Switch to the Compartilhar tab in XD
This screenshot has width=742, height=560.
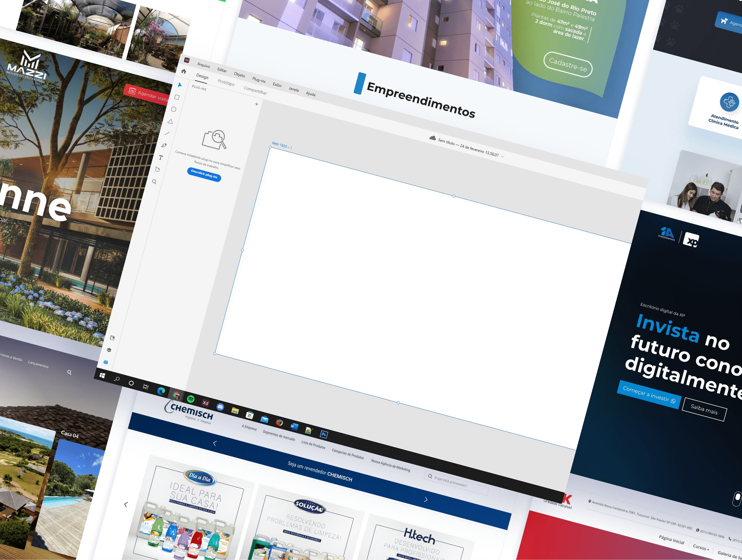pos(256,90)
